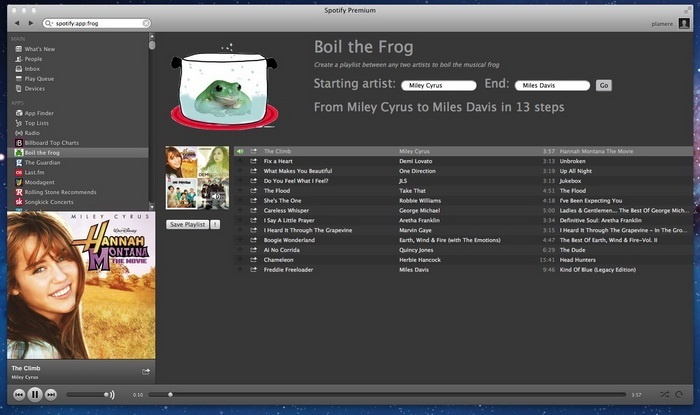Skip to the previous track

pos(19,394)
